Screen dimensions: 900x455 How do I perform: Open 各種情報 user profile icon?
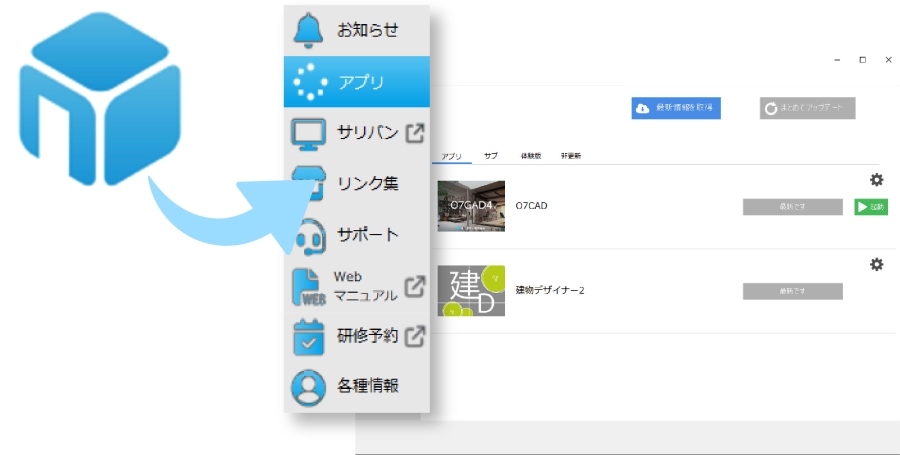309,386
